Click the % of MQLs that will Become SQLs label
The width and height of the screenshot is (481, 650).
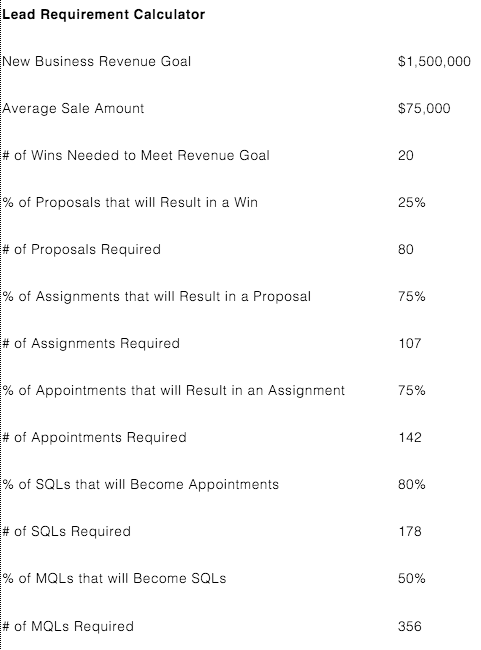pos(114,578)
